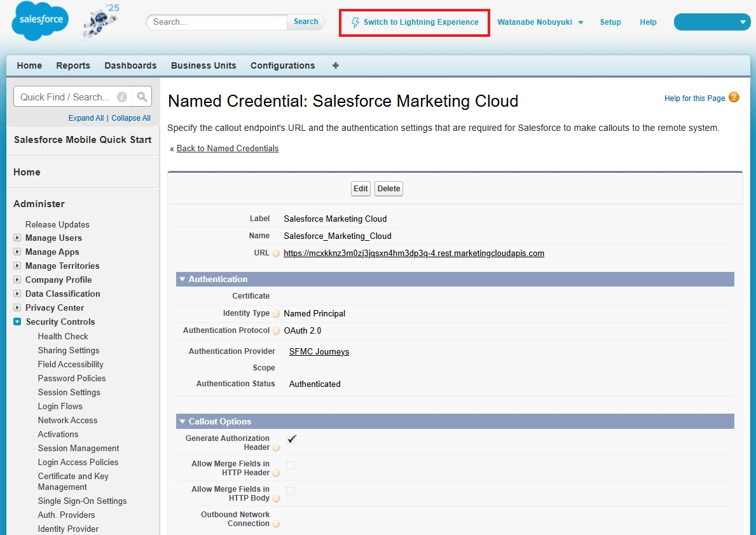This screenshot has height=535, width=756.
Task: Click the help bubble for Generate Authorization Header
Action: click(276, 448)
